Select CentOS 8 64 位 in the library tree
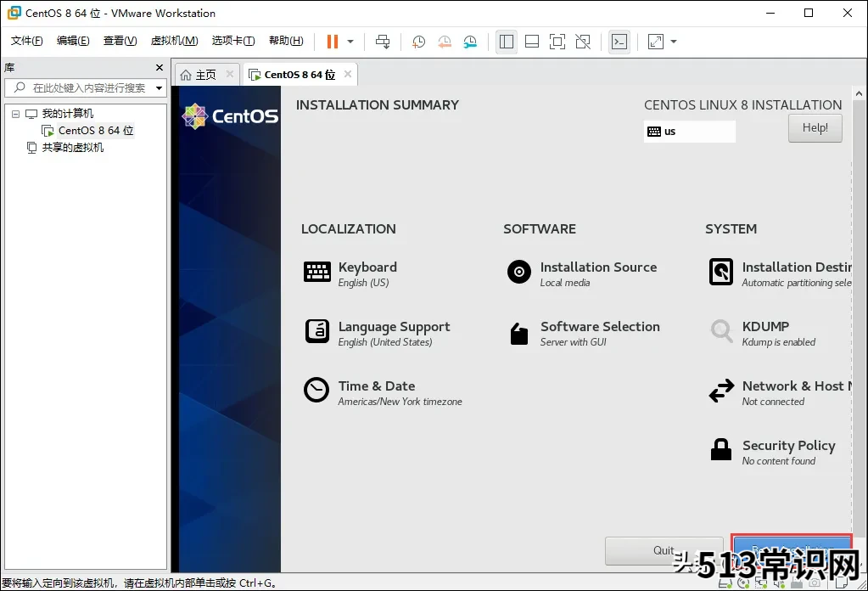This screenshot has height=591, width=868. (96, 130)
